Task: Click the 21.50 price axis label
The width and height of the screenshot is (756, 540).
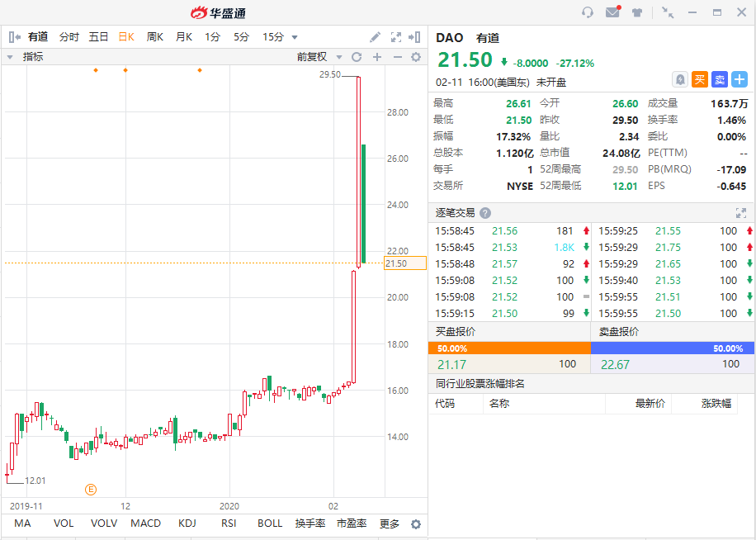Action: click(x=405, y=263)
